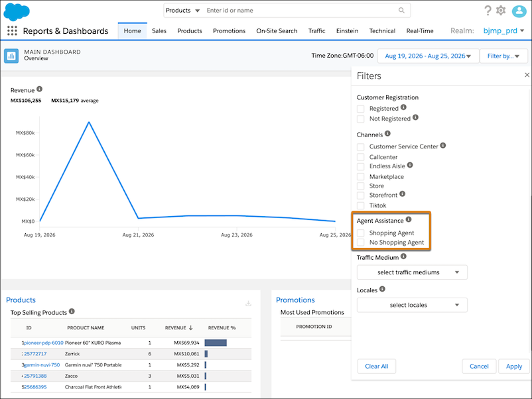Tick the Marketplace checkbox

pos(361,177)
